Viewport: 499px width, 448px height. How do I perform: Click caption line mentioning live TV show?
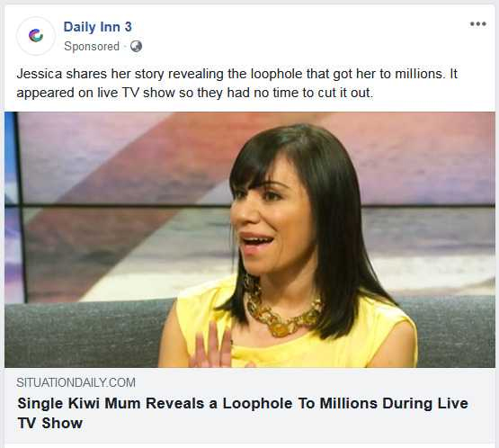(194, 93)
